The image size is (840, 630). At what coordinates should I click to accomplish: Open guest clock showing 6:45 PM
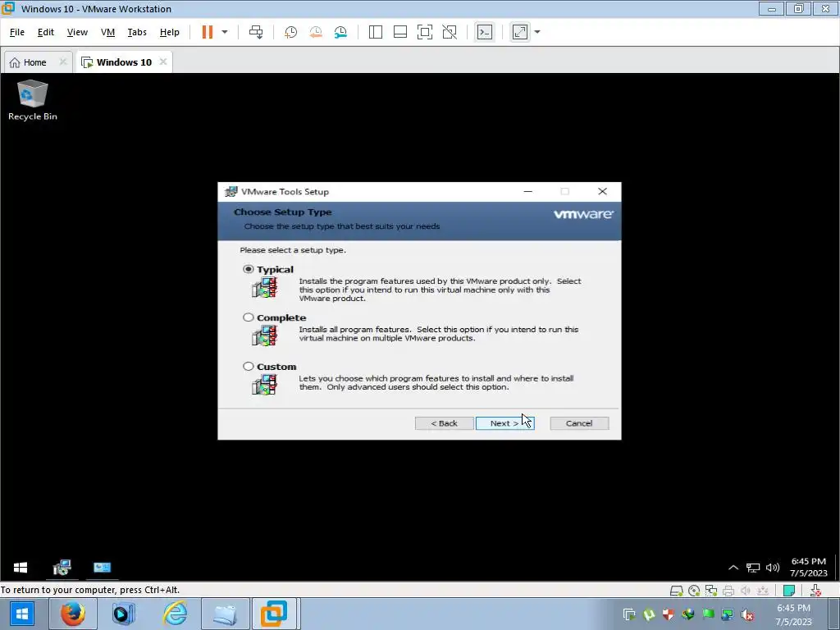[x=808, y=568]
